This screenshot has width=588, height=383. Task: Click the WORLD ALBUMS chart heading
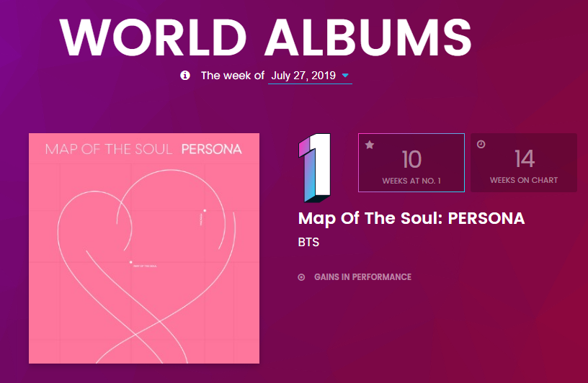pos(265,35)
